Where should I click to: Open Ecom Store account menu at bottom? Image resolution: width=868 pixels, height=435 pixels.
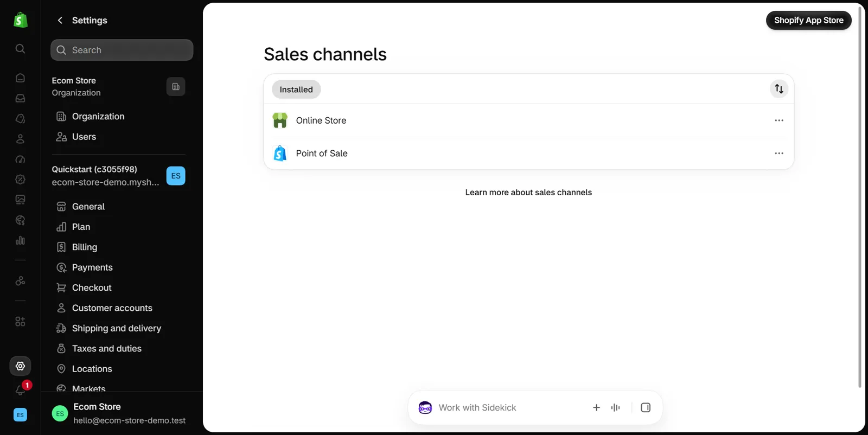tap(122, 413)
